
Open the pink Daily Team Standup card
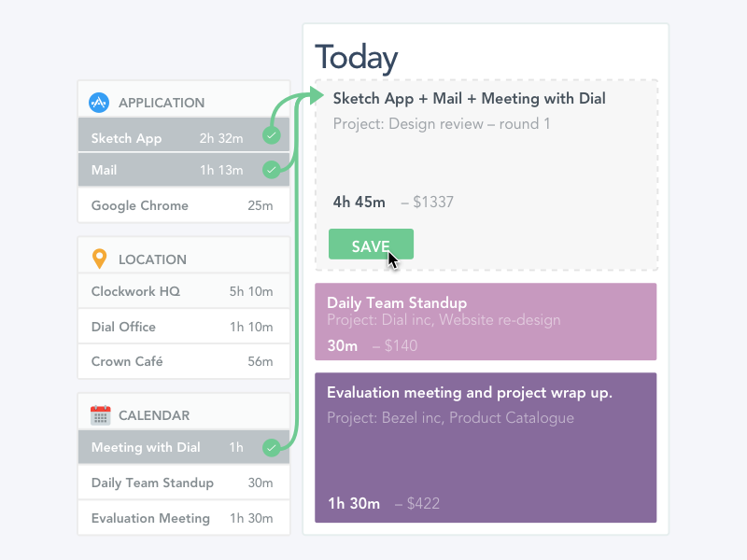coord(486,322)
